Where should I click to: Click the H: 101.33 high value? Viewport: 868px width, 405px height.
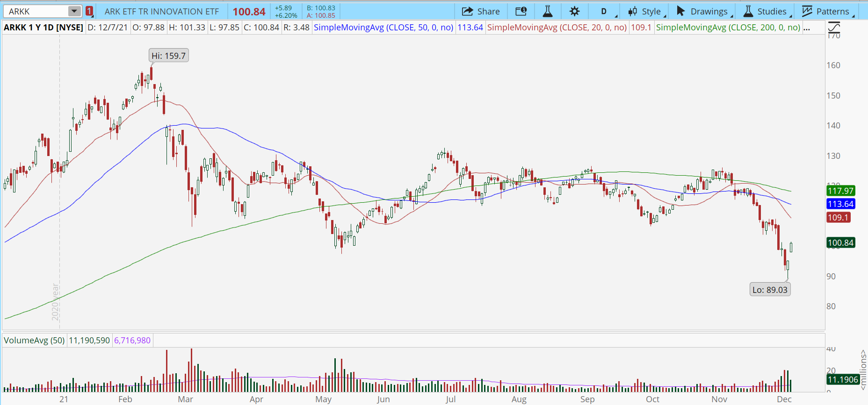(187, 28)
